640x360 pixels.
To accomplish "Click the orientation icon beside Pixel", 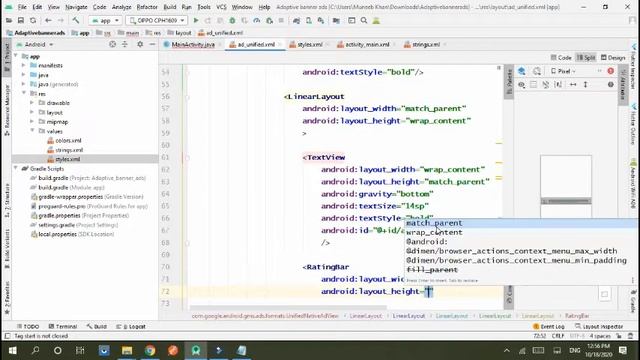I will click(537, 71).
